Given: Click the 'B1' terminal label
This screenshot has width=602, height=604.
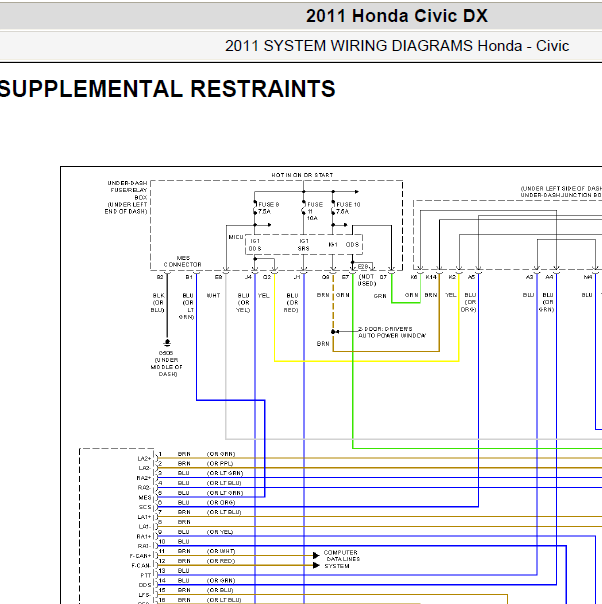Looking at the screenshot, I should [x=189, y=277].
